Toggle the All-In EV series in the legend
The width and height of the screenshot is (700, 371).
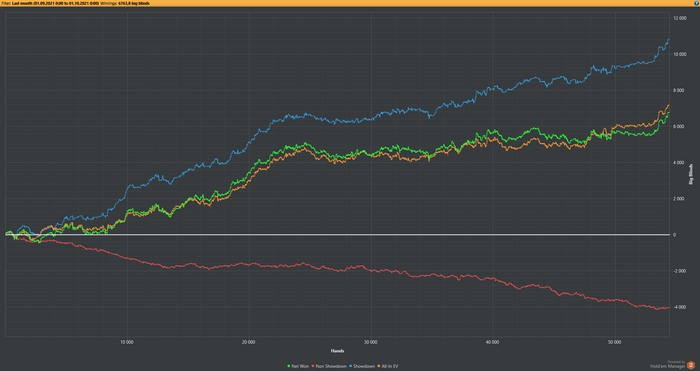[x=388, y=366]
